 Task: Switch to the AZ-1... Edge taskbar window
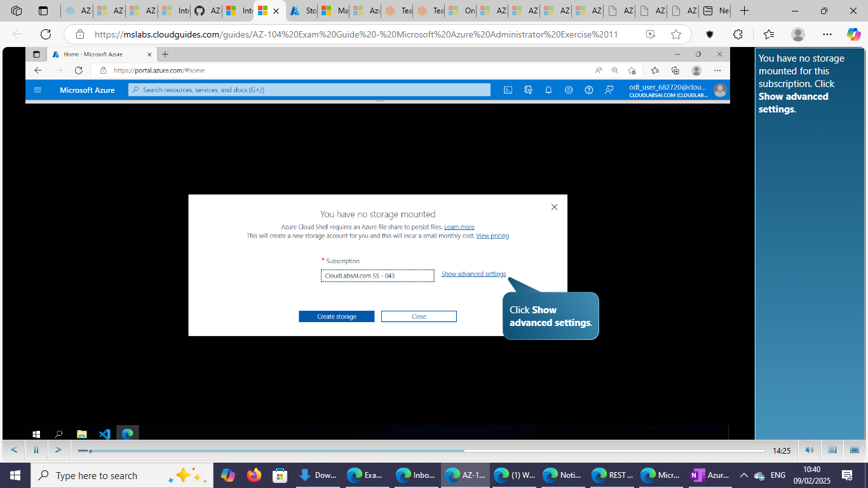466,475
